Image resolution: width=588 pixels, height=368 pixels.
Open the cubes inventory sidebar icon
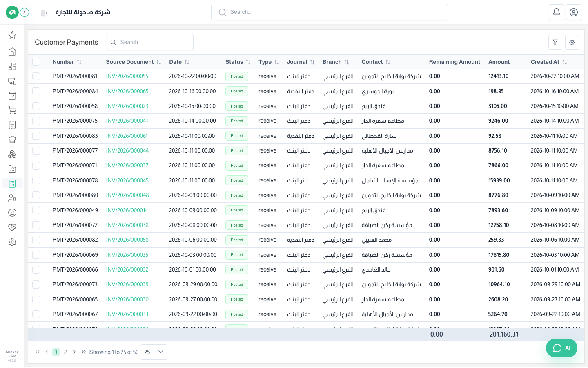(12, 154)
